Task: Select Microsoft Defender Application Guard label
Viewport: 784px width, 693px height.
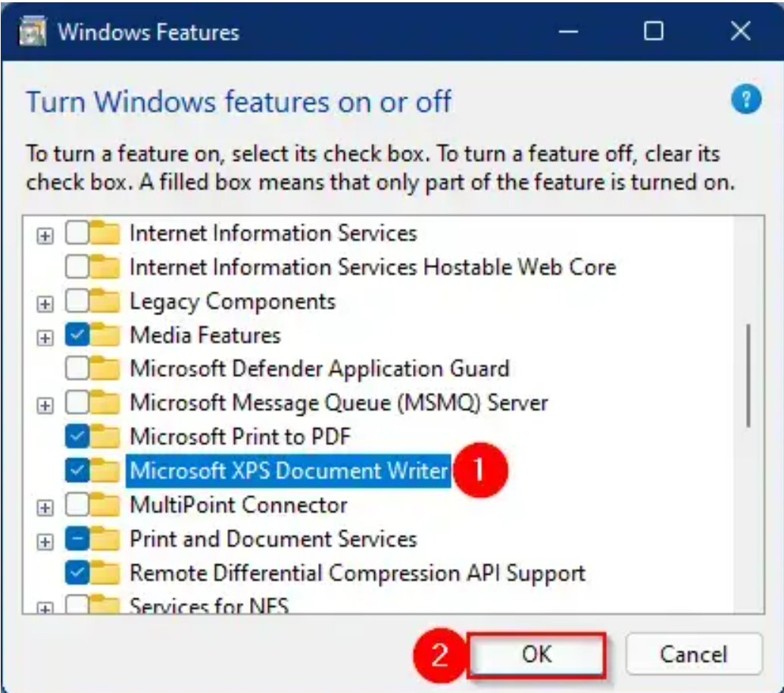Action: point(320,370)
